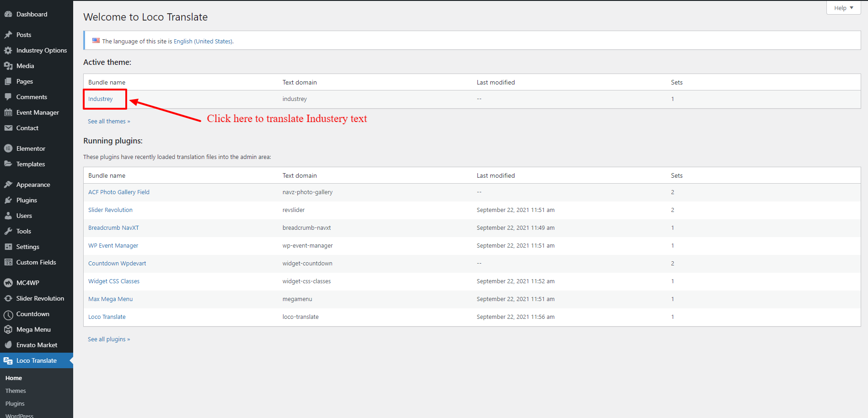The height and width of the screenshot is (418, 868).
Task: Click the Media icon in sidebar
Action: tap(8, 66)
